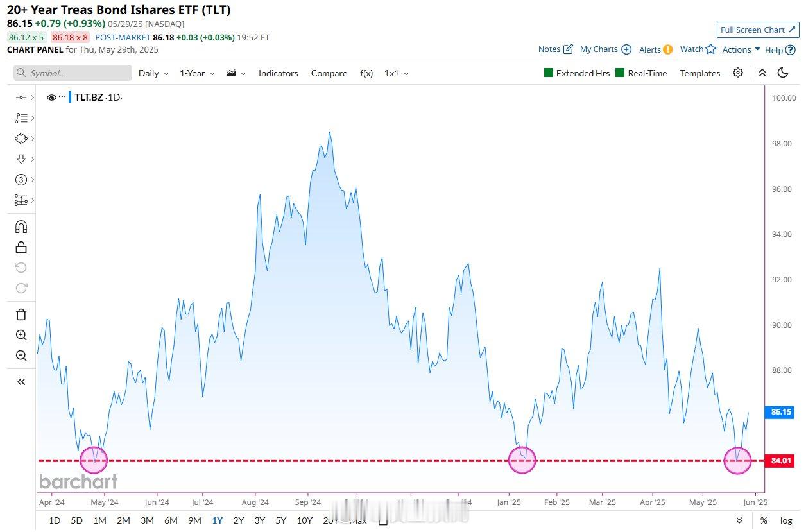The width and height of the screenshot is (806, 532).
Task: Toggle the Real-Time checkbox
Action: click(620, 73)
